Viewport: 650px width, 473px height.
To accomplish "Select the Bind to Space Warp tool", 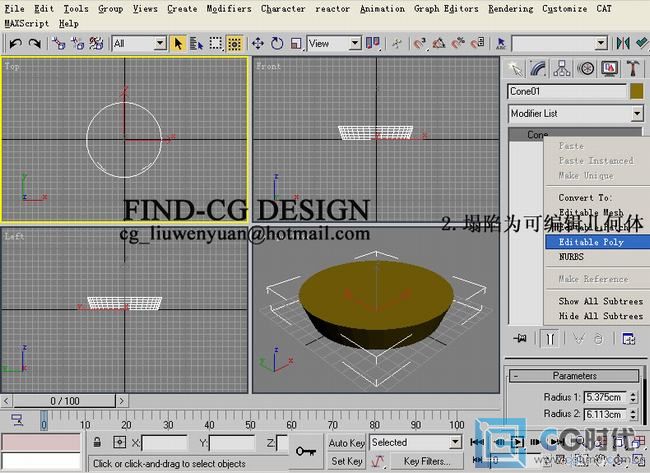I will (x=96, y=43).
